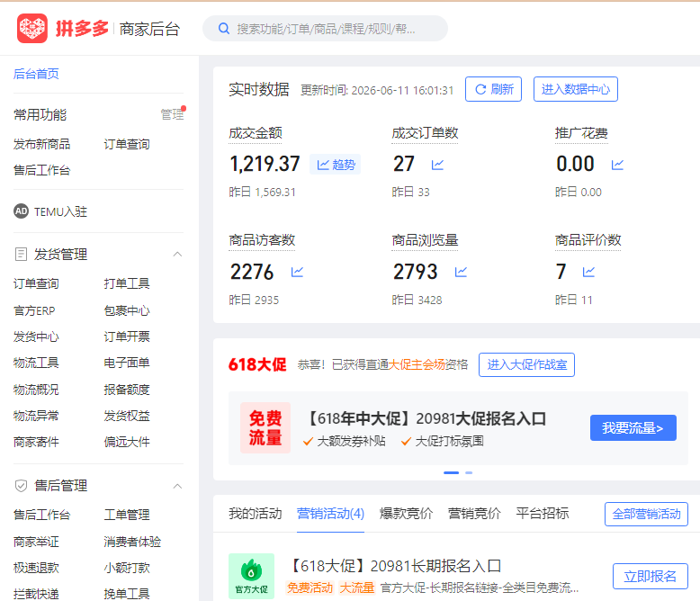Click the AD badge icon next to TEMU入驻
700x601 pixels.
pos(21,211)
